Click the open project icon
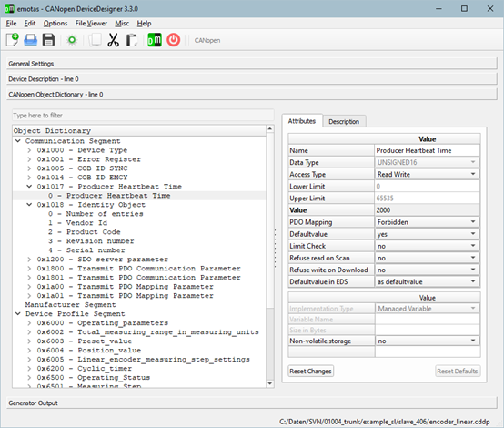 point(31,40)
